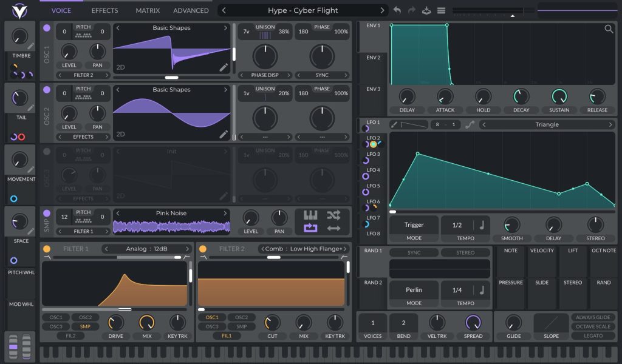The height and width of the screenshot is (364, 622).
Task: Enable OSC 3 power toggle
Action: 47,151
